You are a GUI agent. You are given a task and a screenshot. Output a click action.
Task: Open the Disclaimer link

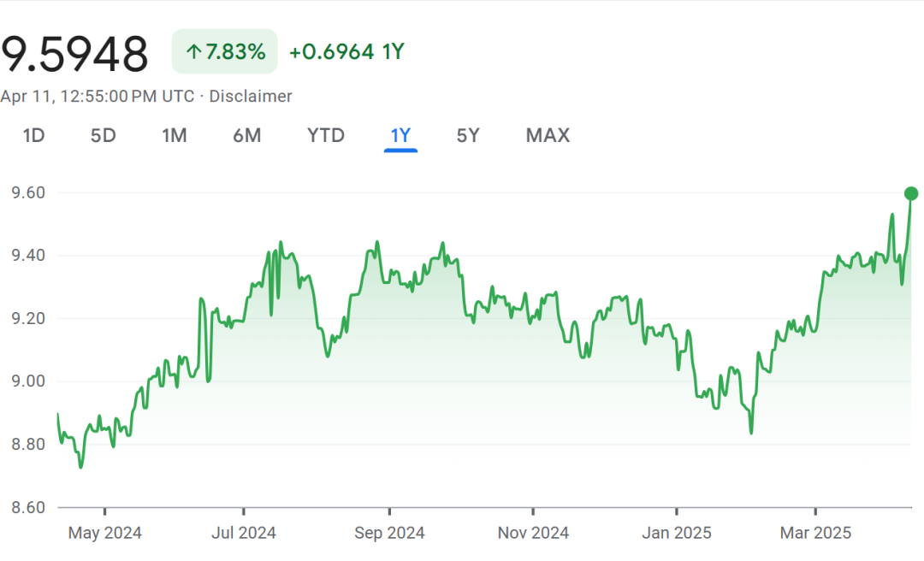[251, 96]
